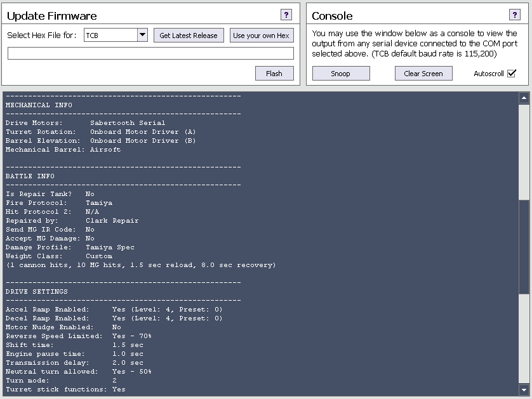The width and height of the screenshot is (532, 399).
Task: Click the console scrollbar up arrow
Action: tap(524, 98)
